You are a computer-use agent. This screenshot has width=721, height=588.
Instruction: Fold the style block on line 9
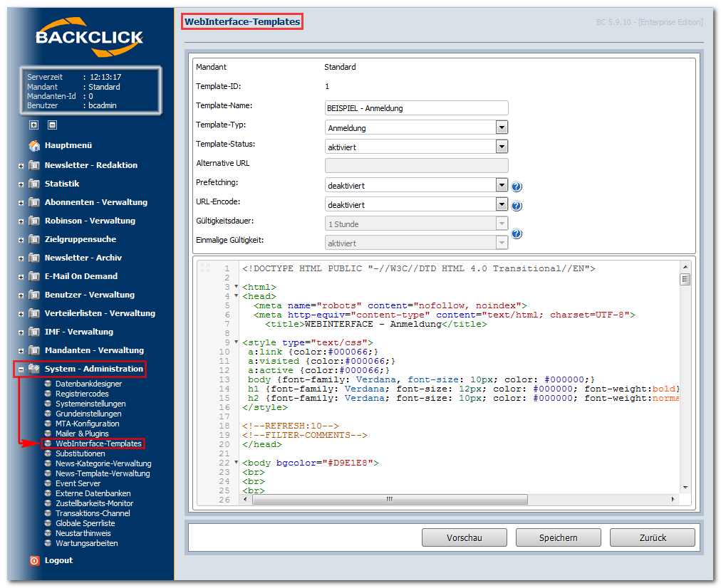click(x=237, y=342)
